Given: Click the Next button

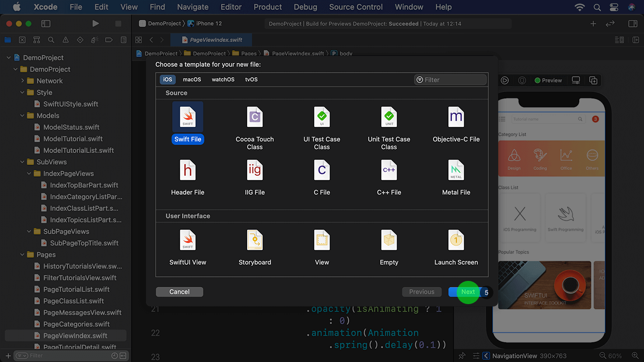Looking at the screenshot, I should point(468,292).
